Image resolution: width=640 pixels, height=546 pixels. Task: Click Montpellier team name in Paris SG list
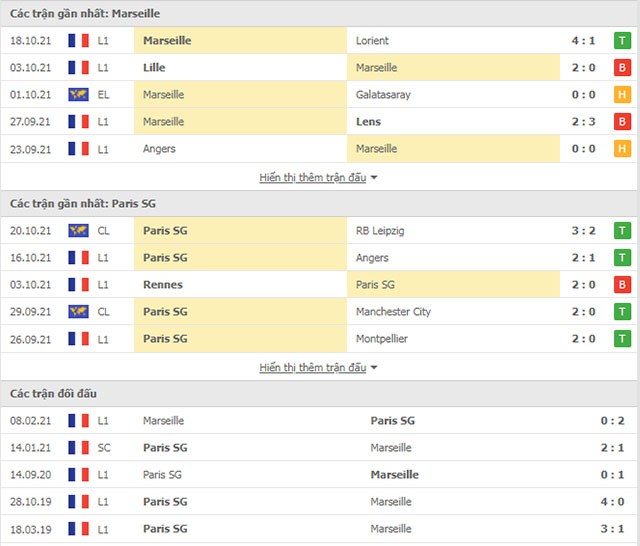click(x=382, y=339)
